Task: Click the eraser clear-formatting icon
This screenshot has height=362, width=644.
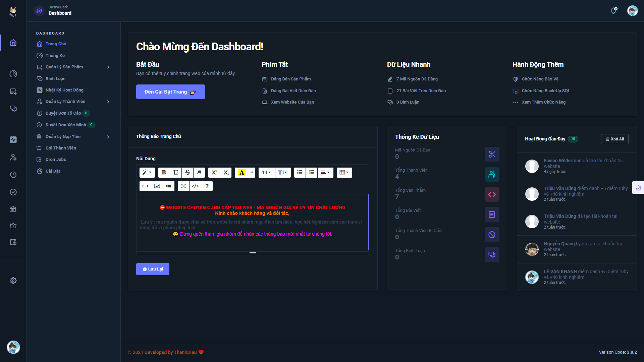Action: click(x=199, y=173)
